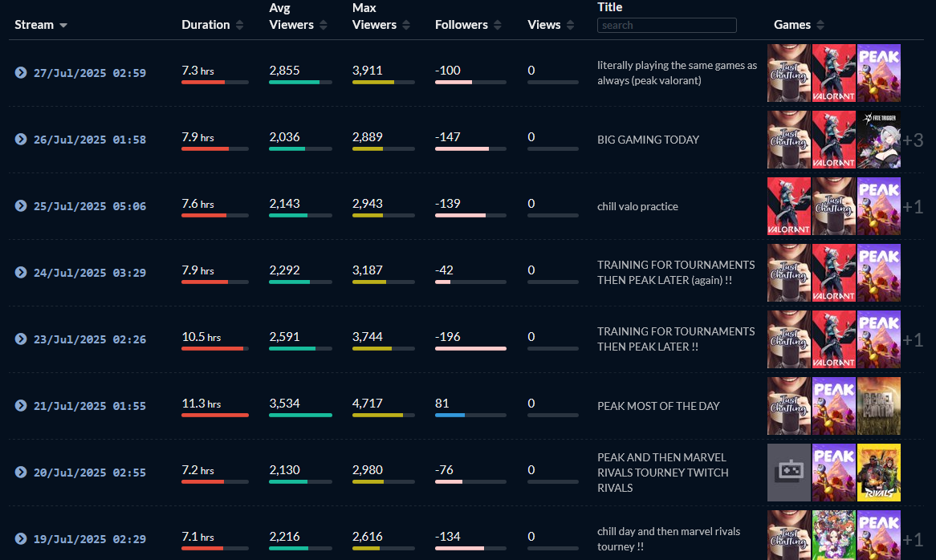The width and height of the screenshot is (936, 560).
Task: Open Just Chatting thumbnail in 23/Jul row
Action: 789,339
